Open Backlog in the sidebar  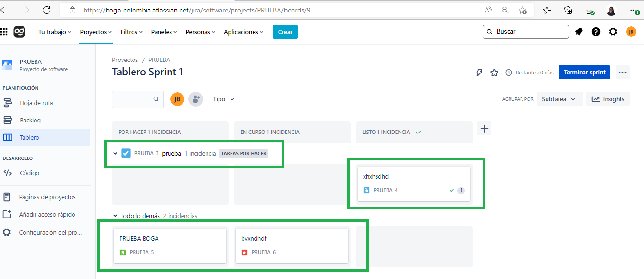45,120
